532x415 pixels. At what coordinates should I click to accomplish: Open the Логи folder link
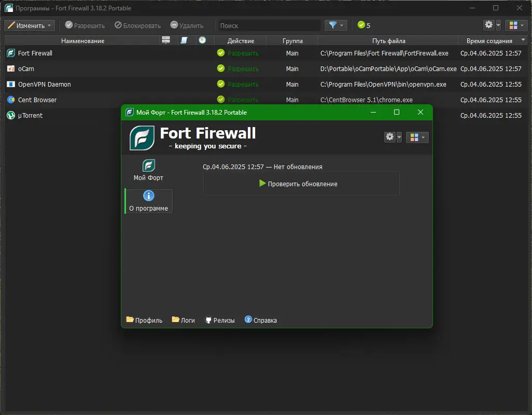pyautogui.click(x=183, y=320)
